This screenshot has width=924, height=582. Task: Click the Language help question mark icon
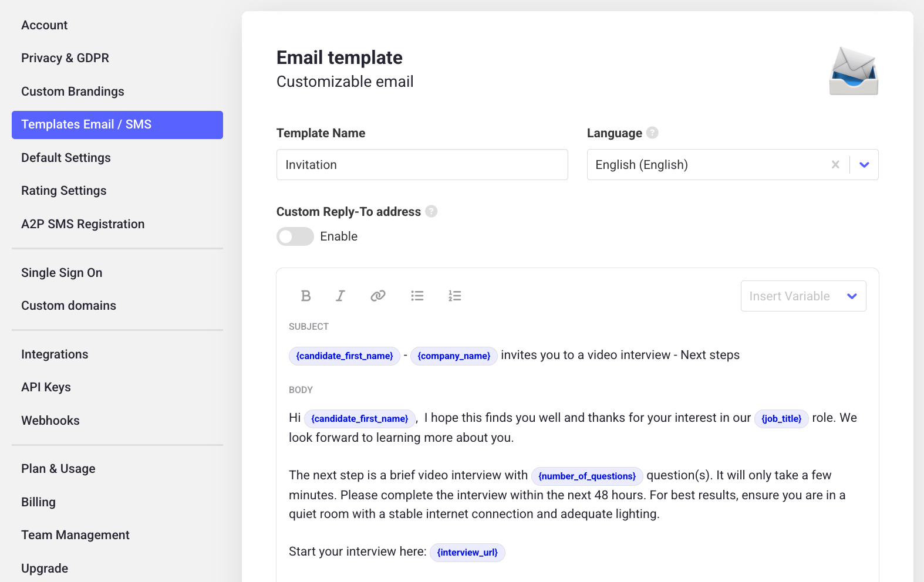(652, 133)
